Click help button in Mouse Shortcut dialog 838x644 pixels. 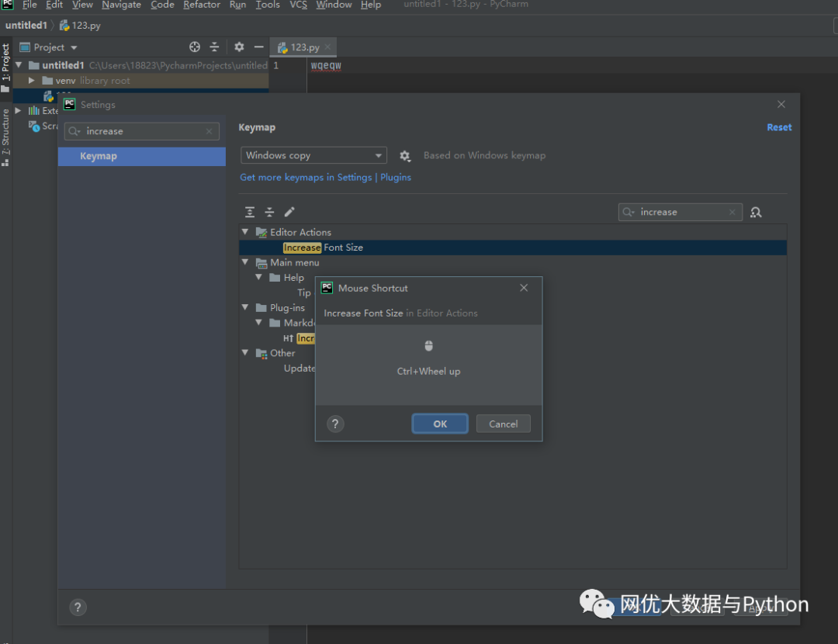click(x=335, y=424)
